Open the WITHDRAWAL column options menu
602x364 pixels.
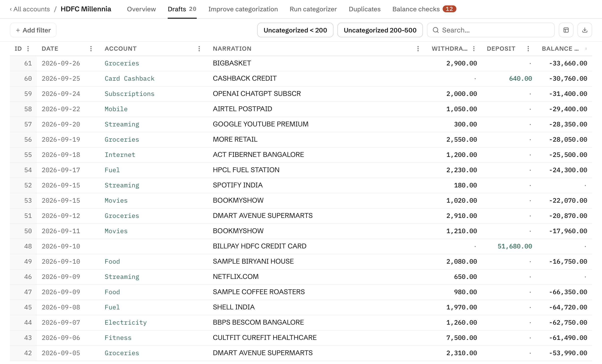coord(474,49)
